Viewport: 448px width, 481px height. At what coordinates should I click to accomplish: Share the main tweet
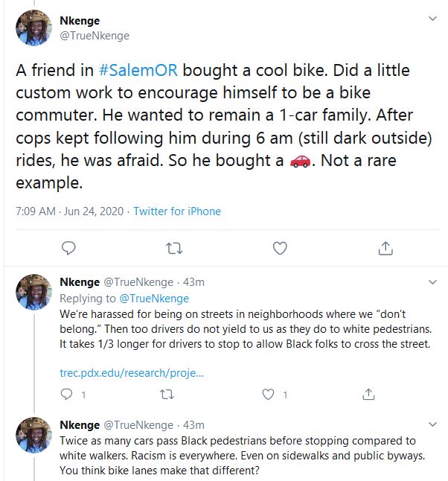click(385, 247)
